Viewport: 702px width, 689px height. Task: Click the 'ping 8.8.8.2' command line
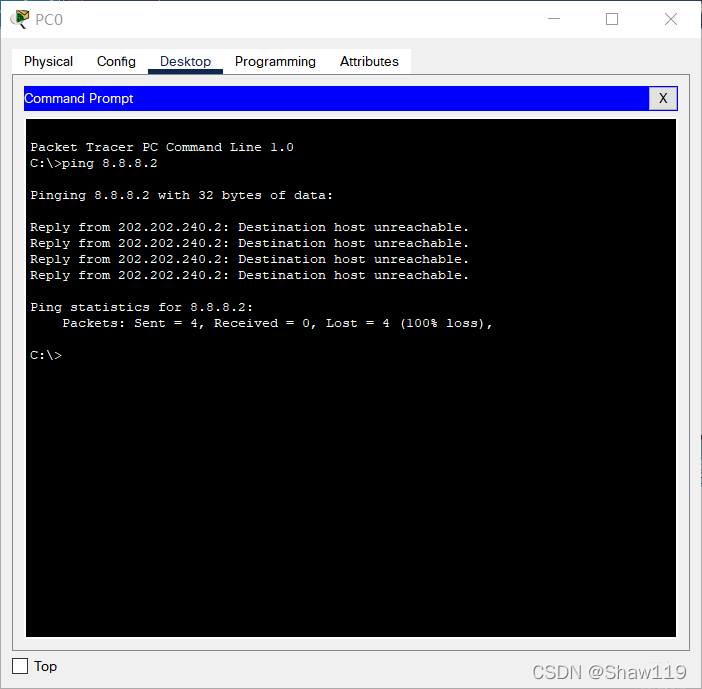tap(94, 163)
